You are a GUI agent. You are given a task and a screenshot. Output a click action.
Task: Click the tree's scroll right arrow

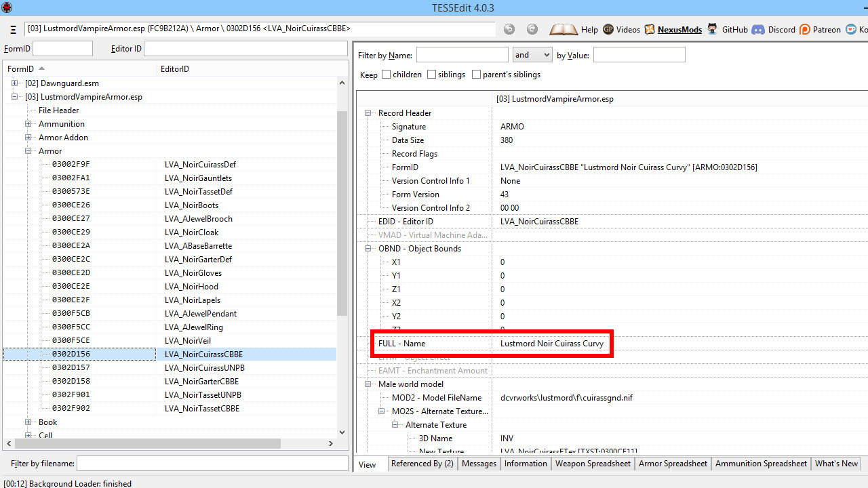click(331, 443)
